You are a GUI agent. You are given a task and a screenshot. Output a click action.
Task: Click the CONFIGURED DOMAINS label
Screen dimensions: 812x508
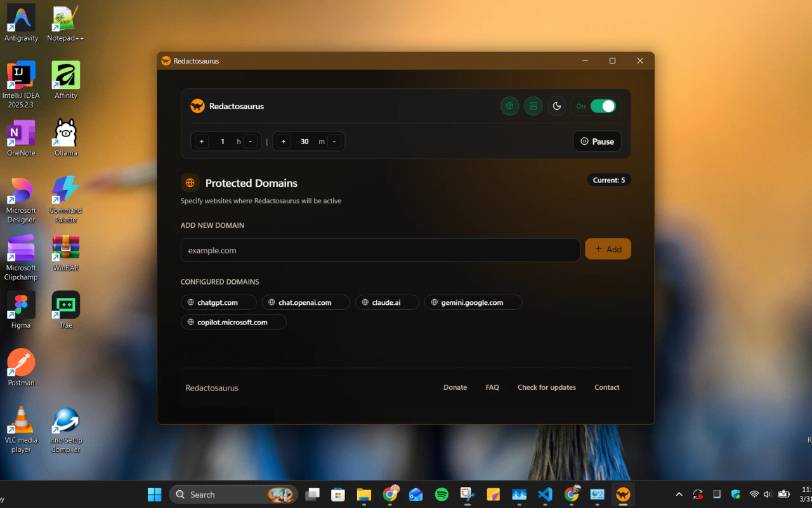click(x=219, y=282)
